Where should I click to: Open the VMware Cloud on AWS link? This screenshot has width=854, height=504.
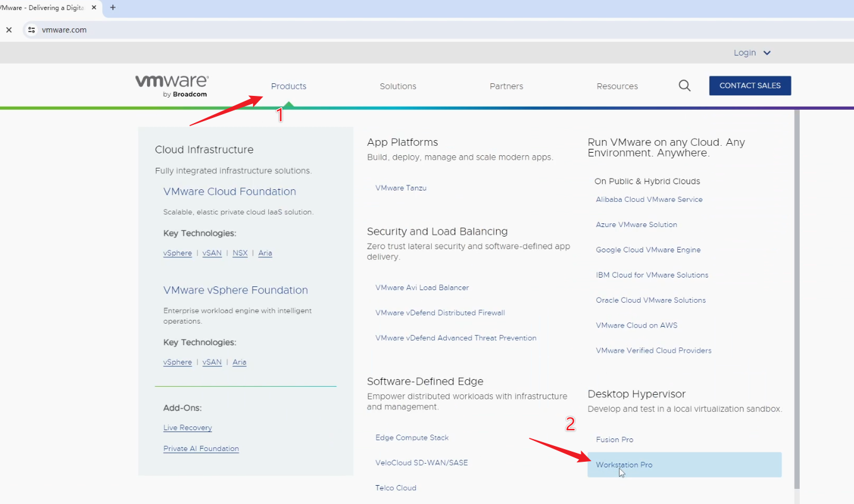pyautogui.click(x=636, y=325)
